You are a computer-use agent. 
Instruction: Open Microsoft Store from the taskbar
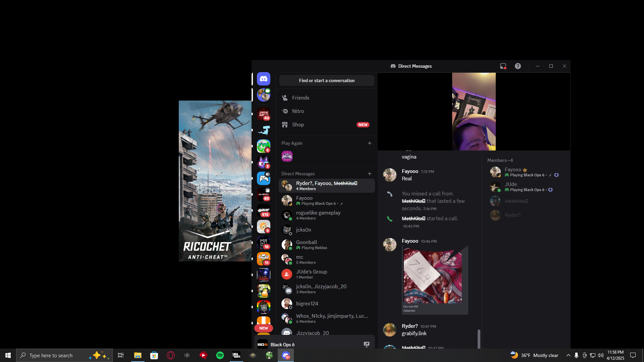tap(154, 355)
